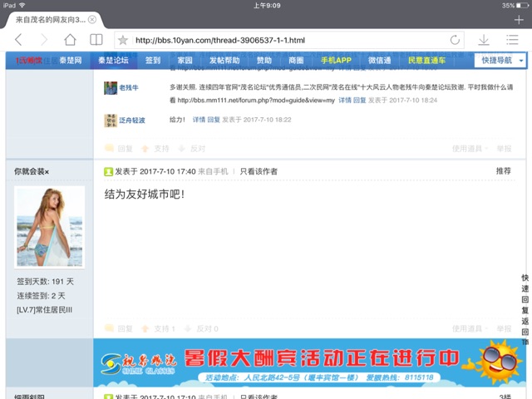This screenshot has width=532, height=399.
Task: Expand 使用道具 under 结为友好城市吧 post
Action: coord(470,328)
